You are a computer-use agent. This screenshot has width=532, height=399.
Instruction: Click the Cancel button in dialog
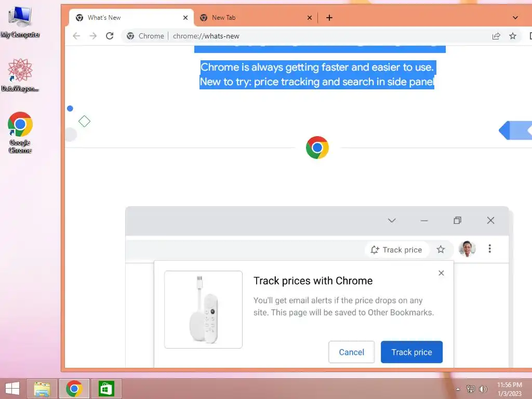pyautogui.click(x=352, y=352)
